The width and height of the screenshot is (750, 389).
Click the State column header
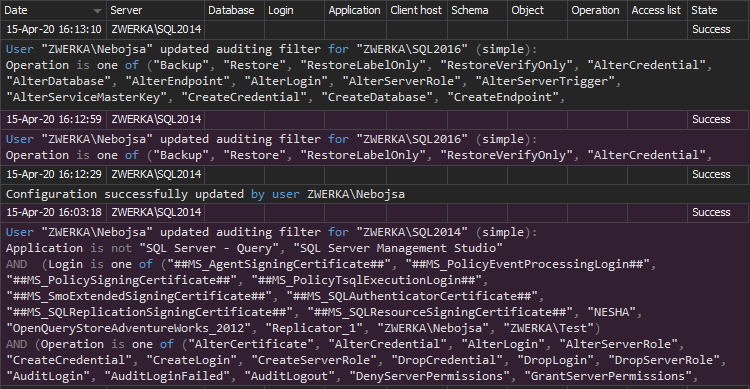tap(718, 10)
